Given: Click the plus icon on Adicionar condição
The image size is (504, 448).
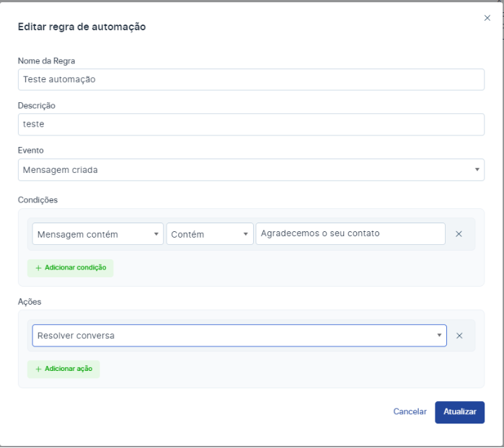Looking at the screenshot, I should 38,268.
